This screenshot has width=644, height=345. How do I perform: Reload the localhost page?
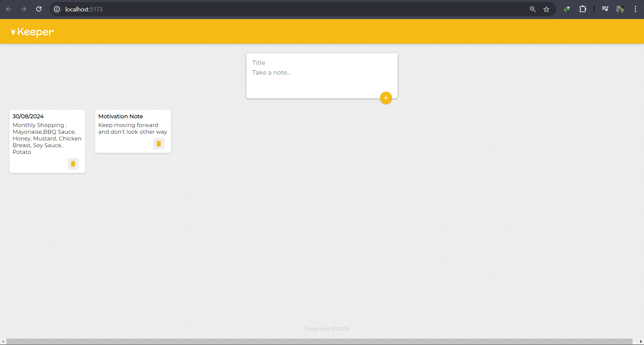[39, 9]
